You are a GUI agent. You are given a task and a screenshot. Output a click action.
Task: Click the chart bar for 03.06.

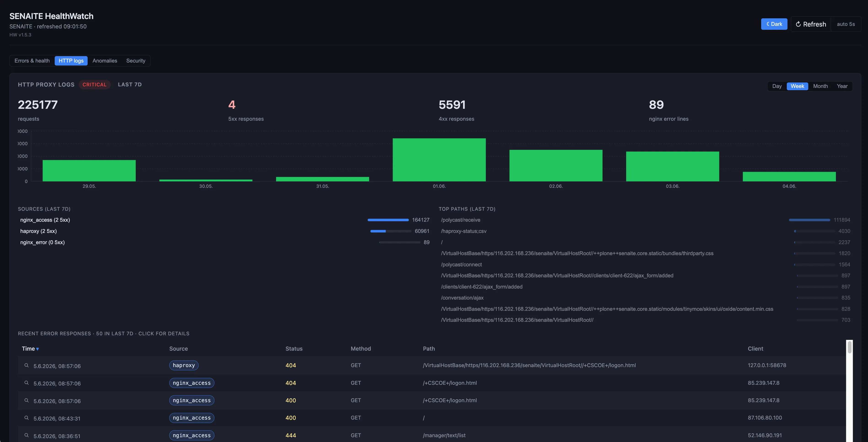[672, 166]
